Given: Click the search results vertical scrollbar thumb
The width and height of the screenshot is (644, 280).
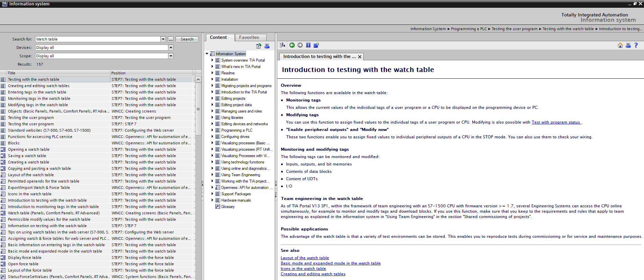Looking at the screenshot, I should [198, 109].
